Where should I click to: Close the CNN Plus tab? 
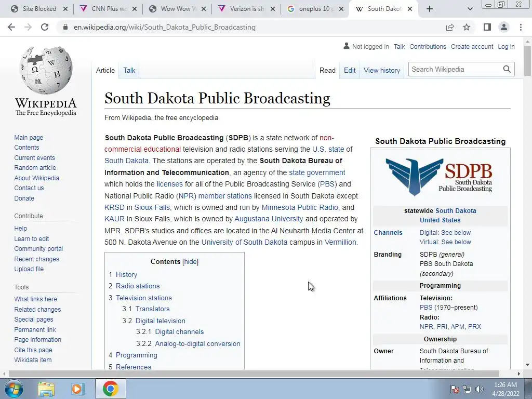pos(135,9)
